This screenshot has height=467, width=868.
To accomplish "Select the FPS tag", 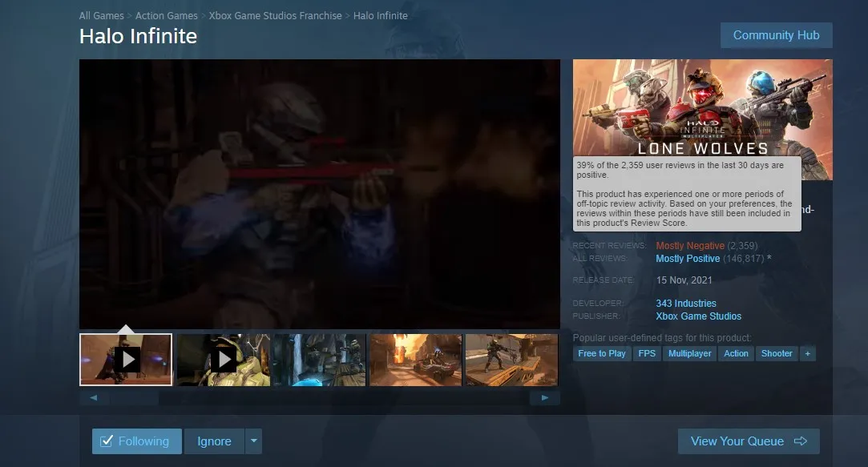I will pyautogui.click(x=647, y=353).
